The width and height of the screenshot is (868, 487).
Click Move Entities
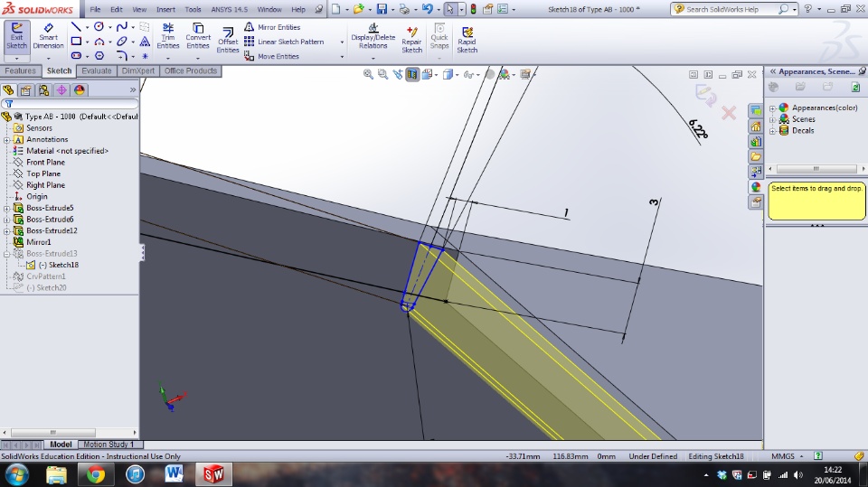(272, 56)
